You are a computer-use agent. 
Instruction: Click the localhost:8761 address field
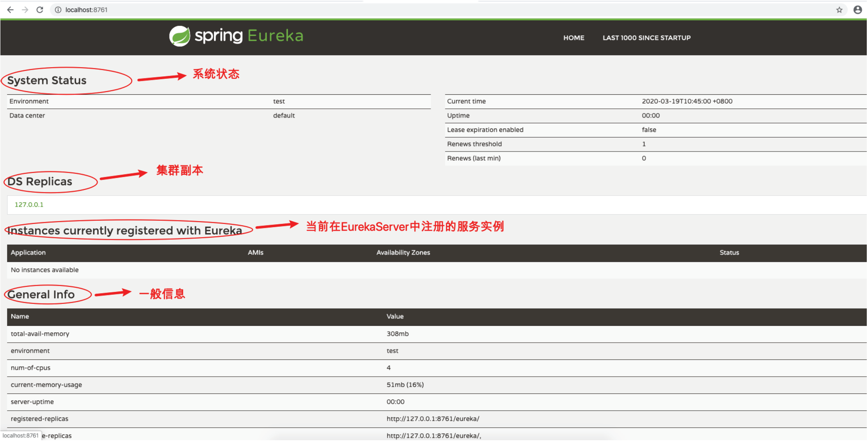point(86,10)
